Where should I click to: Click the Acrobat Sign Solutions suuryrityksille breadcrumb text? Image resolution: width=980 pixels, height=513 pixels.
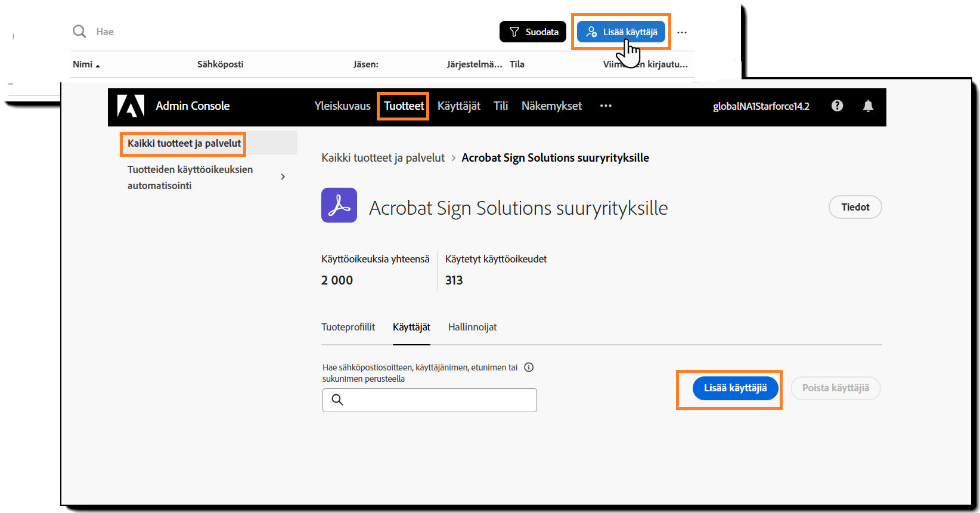[x=555, y=157]
